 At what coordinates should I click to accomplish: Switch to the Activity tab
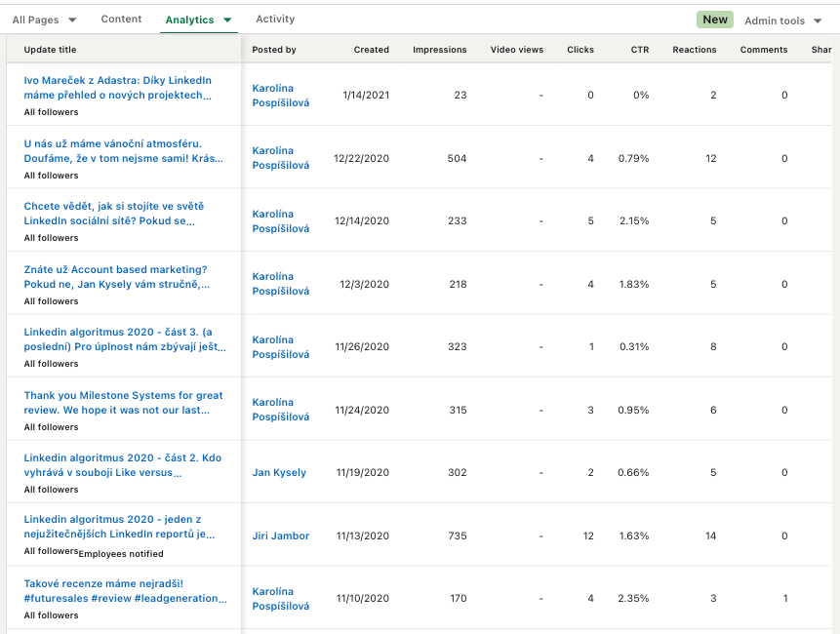(x=275, y=20)
